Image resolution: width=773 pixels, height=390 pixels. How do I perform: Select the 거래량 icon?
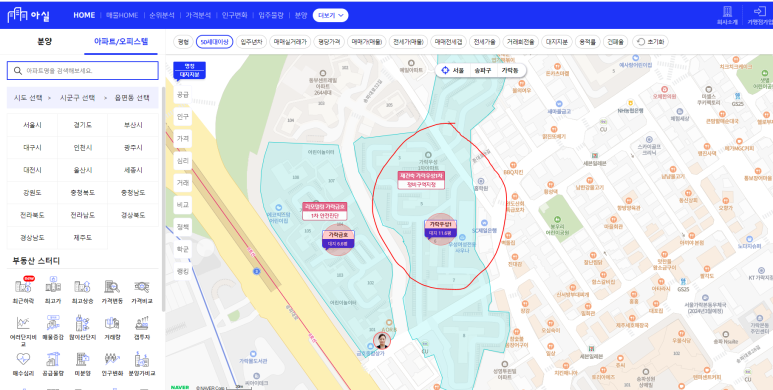tap(112, 323)
